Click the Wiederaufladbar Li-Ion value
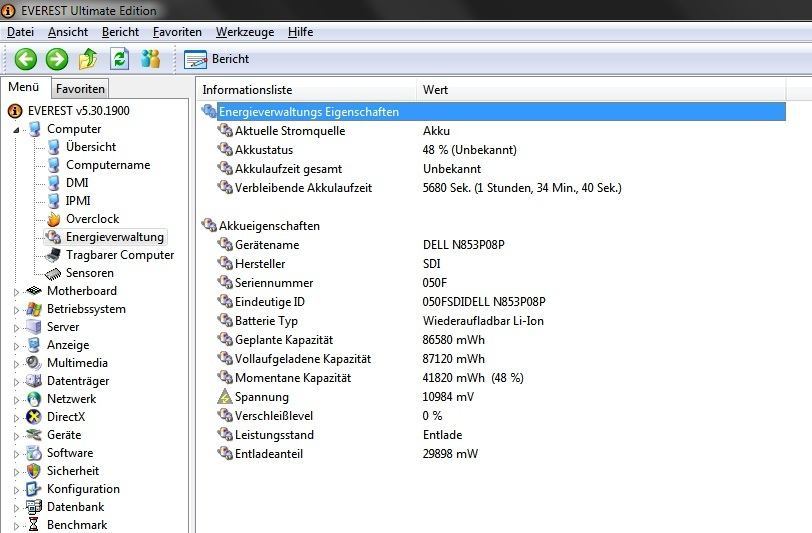The width and height of the screenshot is (812, 533). (x=483, y=321)
